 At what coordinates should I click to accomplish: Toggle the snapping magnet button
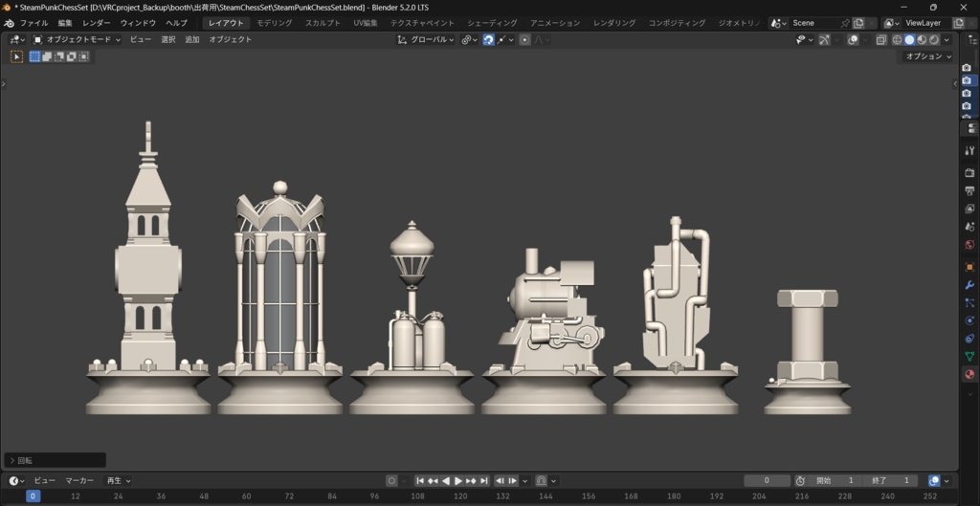click(488, 39)
